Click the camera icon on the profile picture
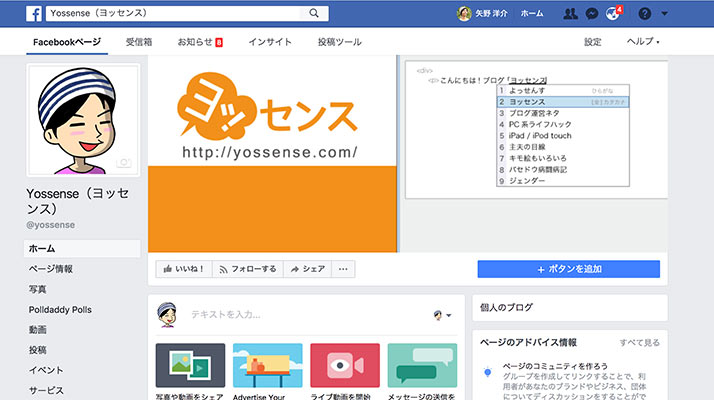The width and height of the screenshot is (714, 400). 123,163
